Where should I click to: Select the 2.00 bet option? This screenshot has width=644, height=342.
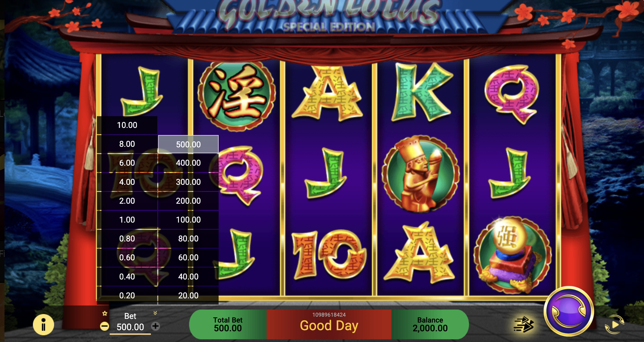[x=127, y=201]
